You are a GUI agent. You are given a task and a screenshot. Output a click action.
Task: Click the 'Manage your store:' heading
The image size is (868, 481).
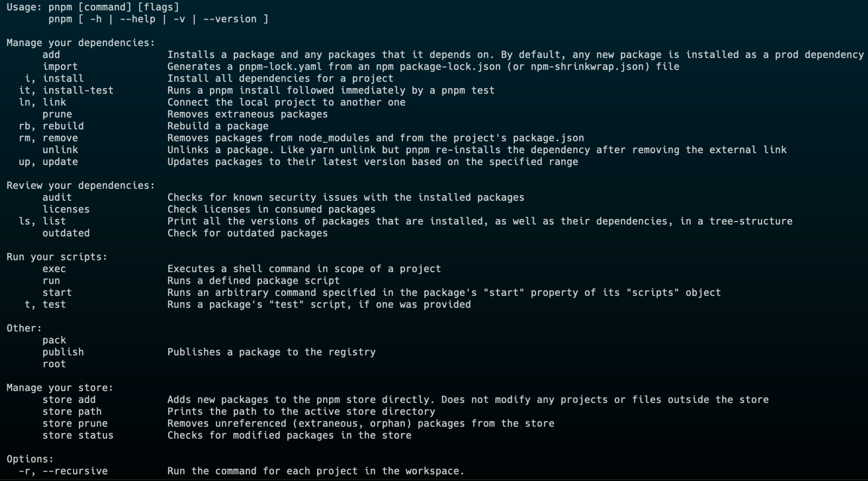(x=60, y=388)
